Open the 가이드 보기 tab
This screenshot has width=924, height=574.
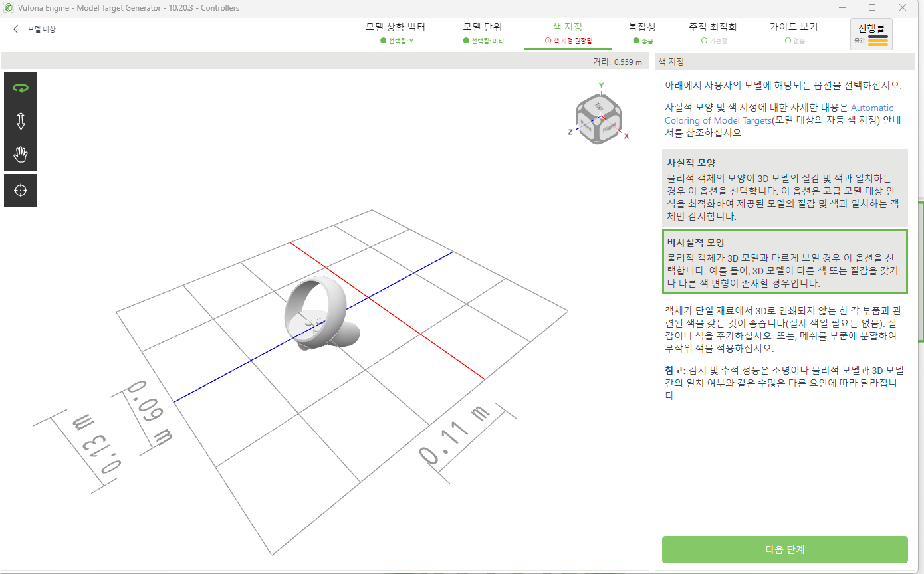pyautogui.click(x=794, y=33)
